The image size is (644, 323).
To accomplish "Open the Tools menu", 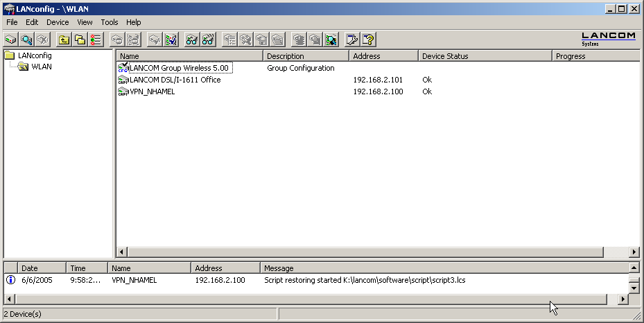I will (109, 22).
